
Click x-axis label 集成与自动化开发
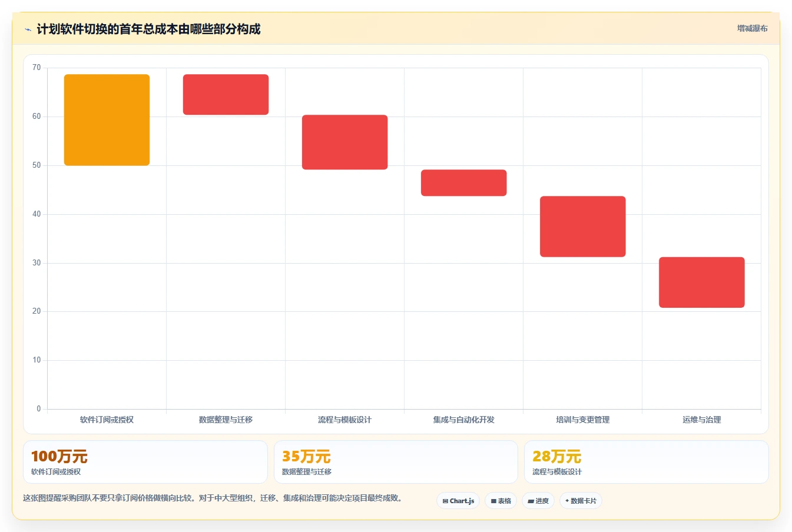463,420
